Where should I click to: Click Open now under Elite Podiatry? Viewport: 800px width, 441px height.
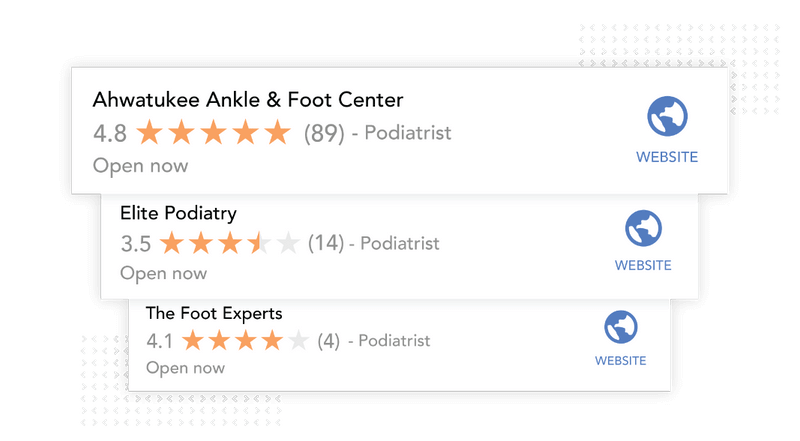163,274
